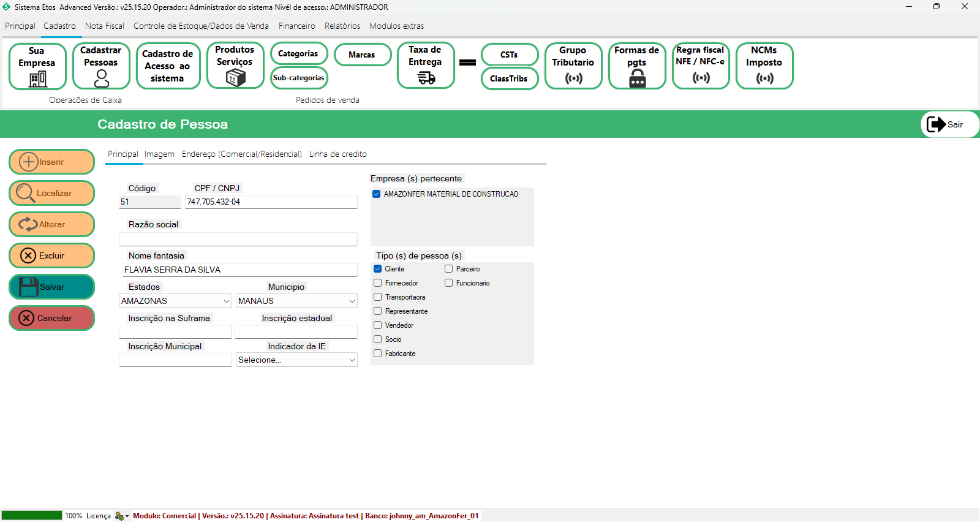Open Formas de pgts padlock icon
This screenshot has width=980, height=522.
click(637, 78)
